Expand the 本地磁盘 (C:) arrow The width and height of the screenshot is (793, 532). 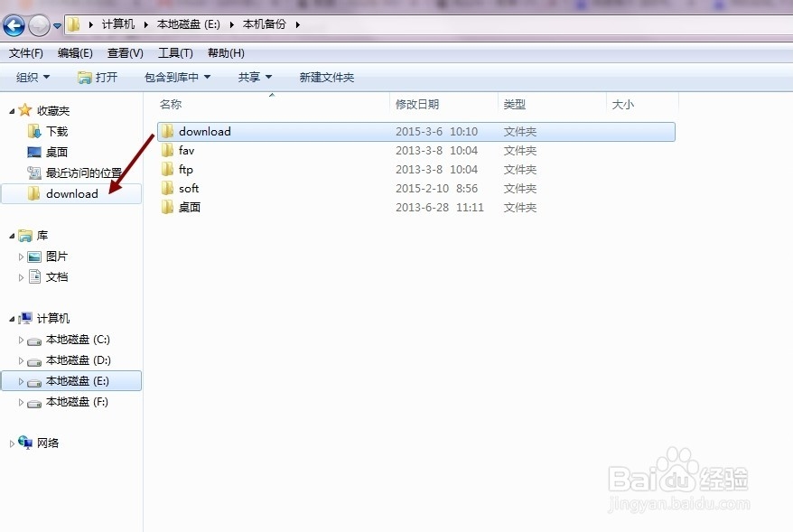[21, 340]
